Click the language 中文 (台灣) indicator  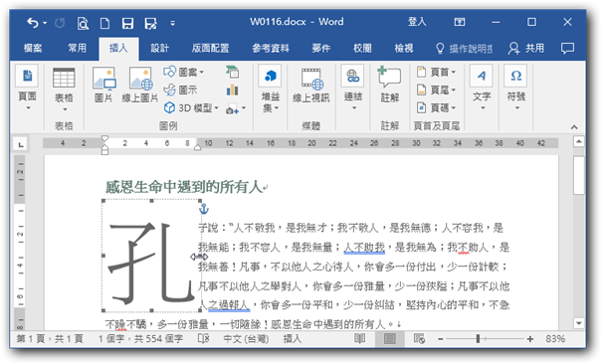(247, 339)
